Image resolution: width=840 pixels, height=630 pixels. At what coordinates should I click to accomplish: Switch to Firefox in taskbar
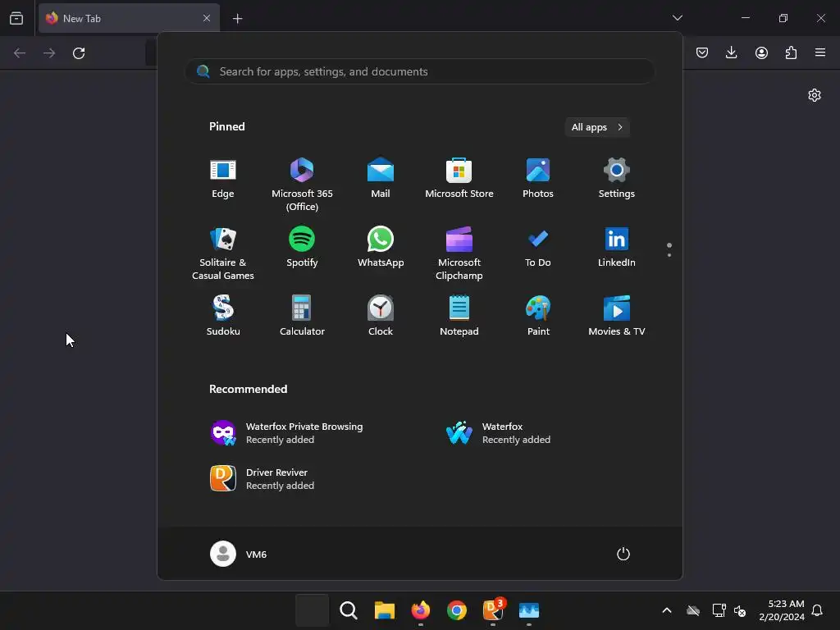point(421,610)
